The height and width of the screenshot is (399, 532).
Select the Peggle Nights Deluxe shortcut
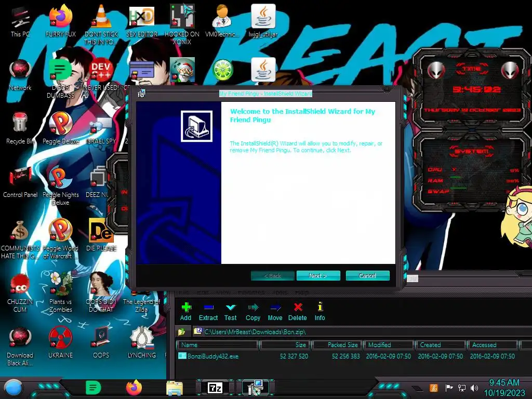[x=61, y=185]
